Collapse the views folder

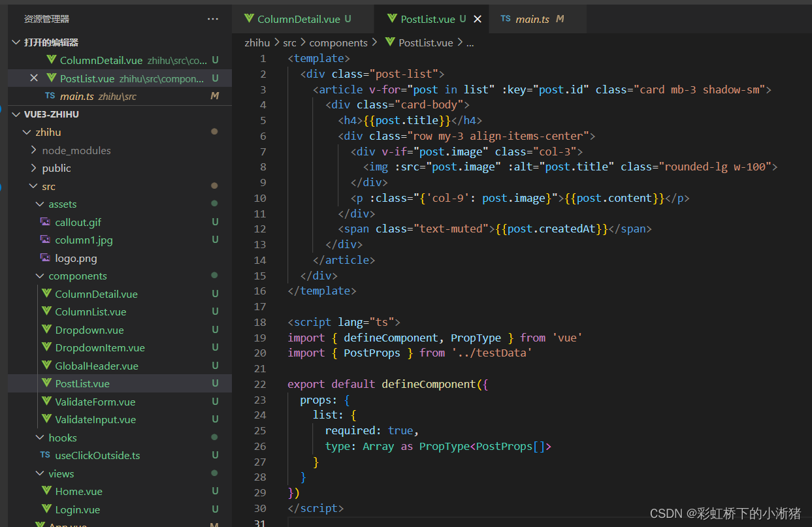click(41, 473)
